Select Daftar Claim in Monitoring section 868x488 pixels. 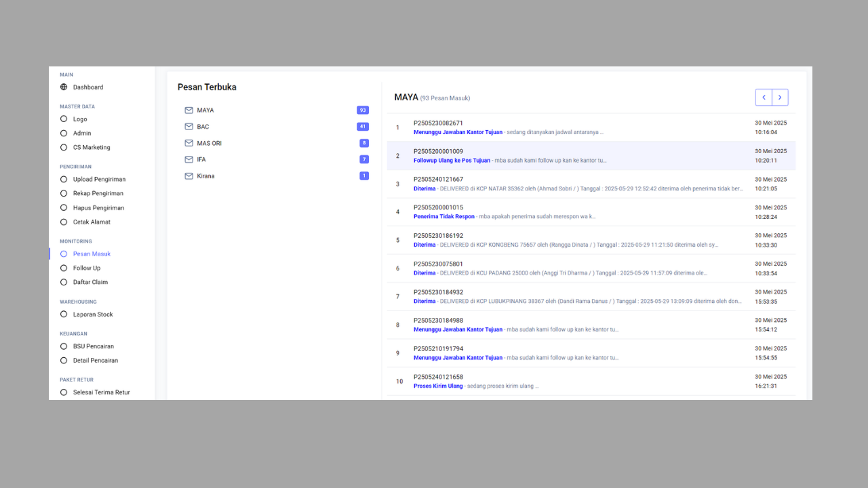click(90, 282)
